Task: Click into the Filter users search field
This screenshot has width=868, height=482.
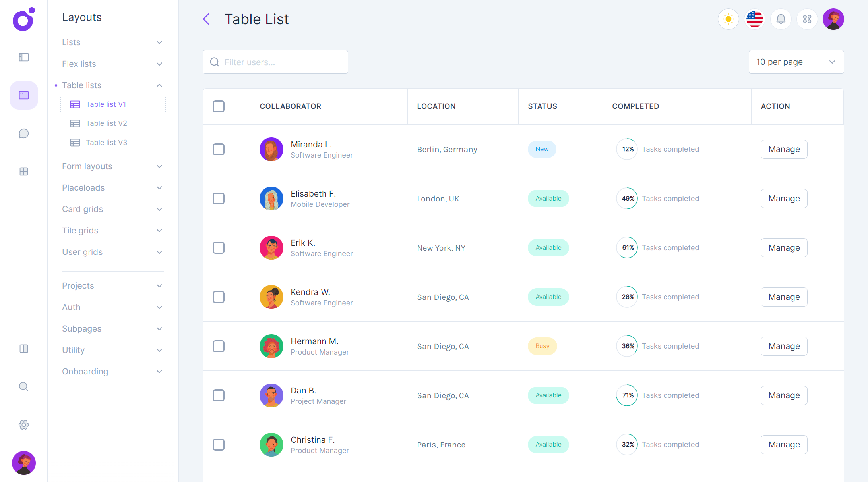Action: click(275, 62)
